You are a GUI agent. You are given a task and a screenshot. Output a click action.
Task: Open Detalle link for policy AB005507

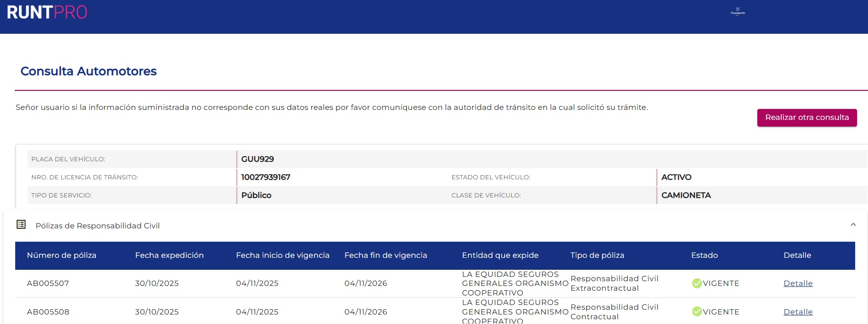pos(798,284)
